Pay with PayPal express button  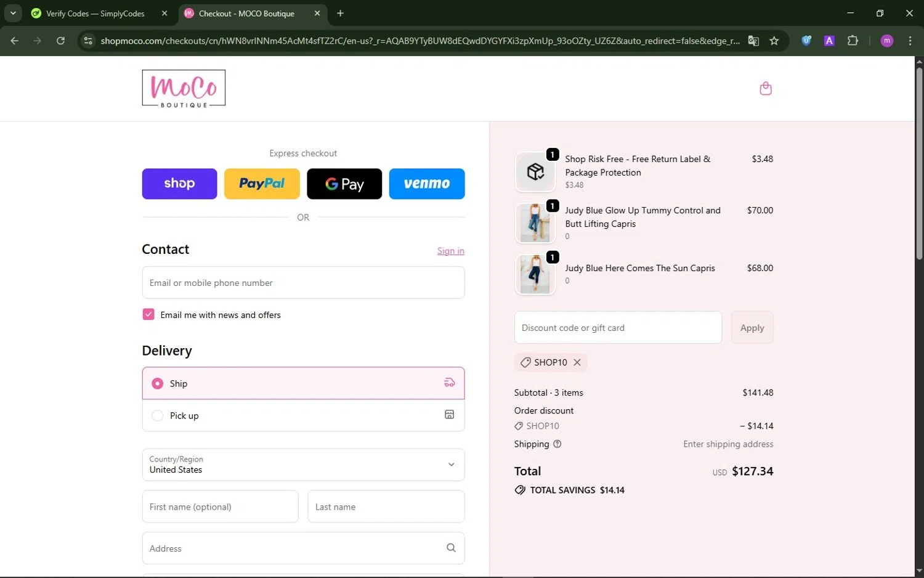[262, 184]
